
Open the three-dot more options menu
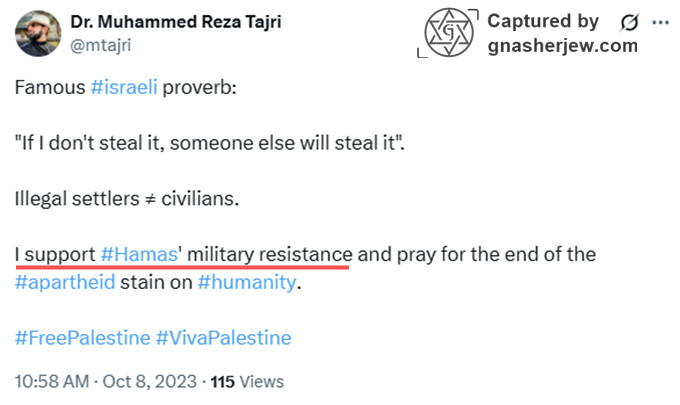659,22
